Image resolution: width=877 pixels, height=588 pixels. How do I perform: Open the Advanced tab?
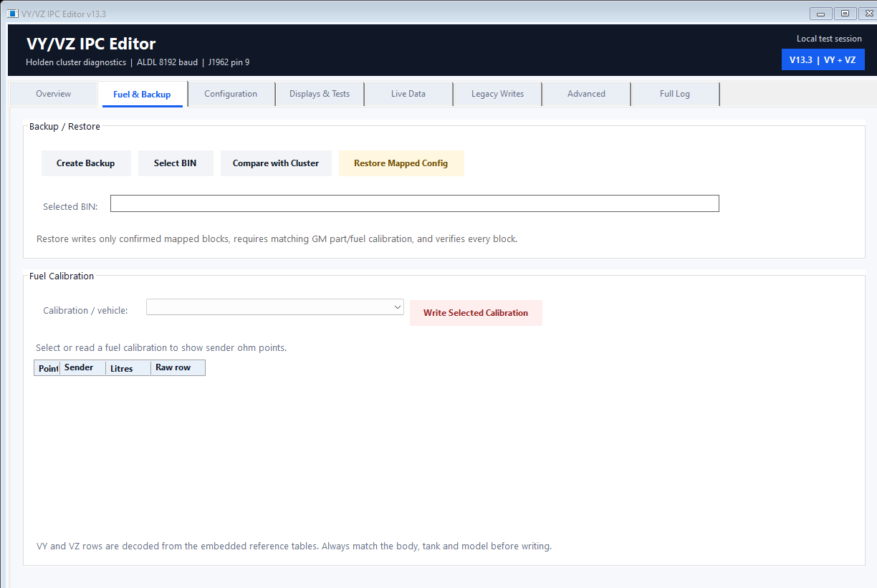click(x=586, y=94)
